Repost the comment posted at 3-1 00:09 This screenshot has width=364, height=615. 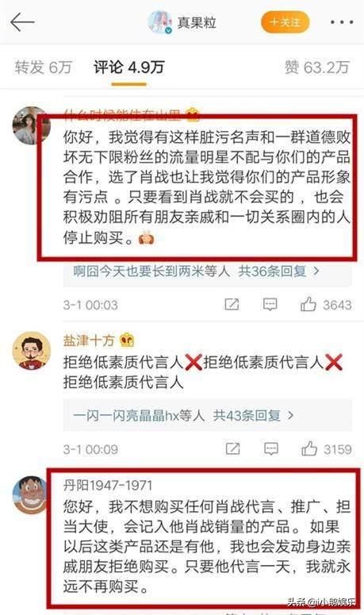tap(232, 448)
